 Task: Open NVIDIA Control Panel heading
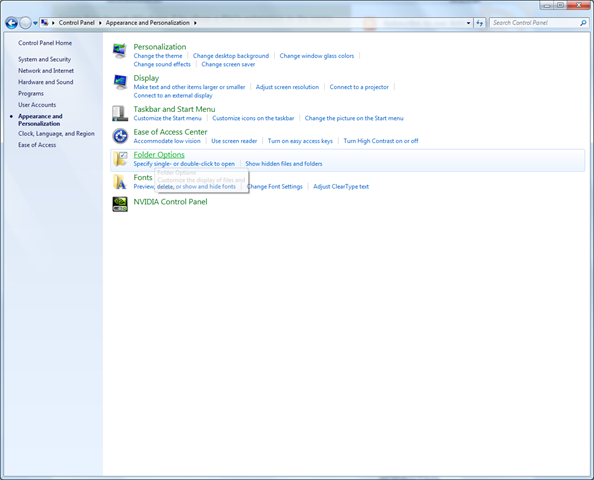coord(170,202)
